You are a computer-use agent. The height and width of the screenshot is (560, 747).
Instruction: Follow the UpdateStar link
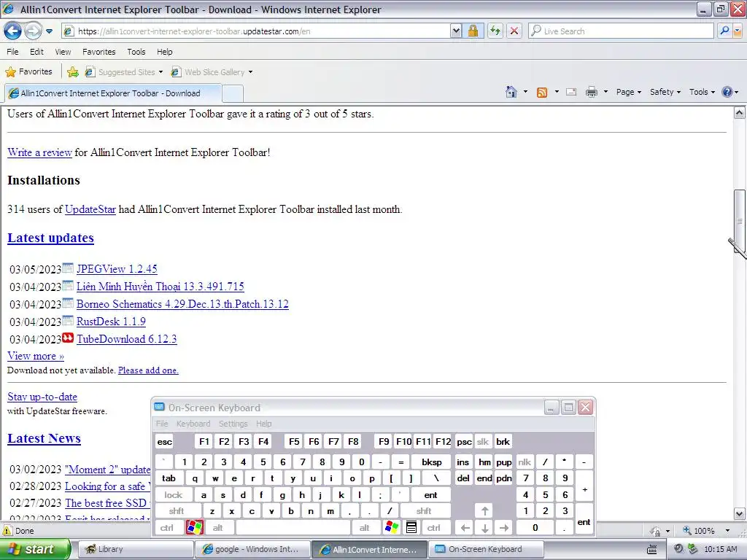[x=90, y=209]
